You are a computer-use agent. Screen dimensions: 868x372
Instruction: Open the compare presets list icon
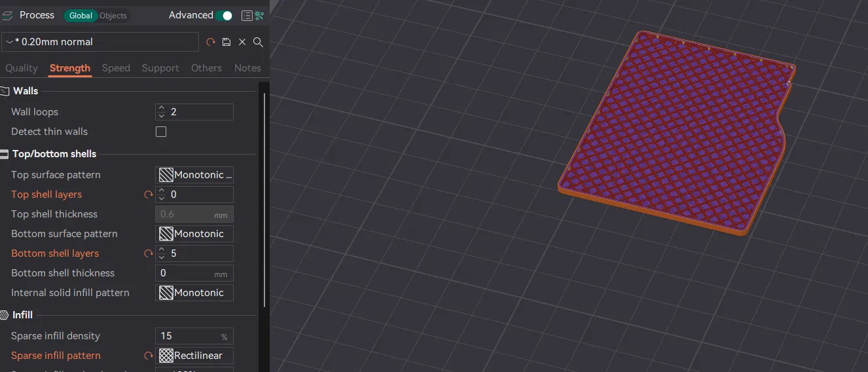click(247, 16)
